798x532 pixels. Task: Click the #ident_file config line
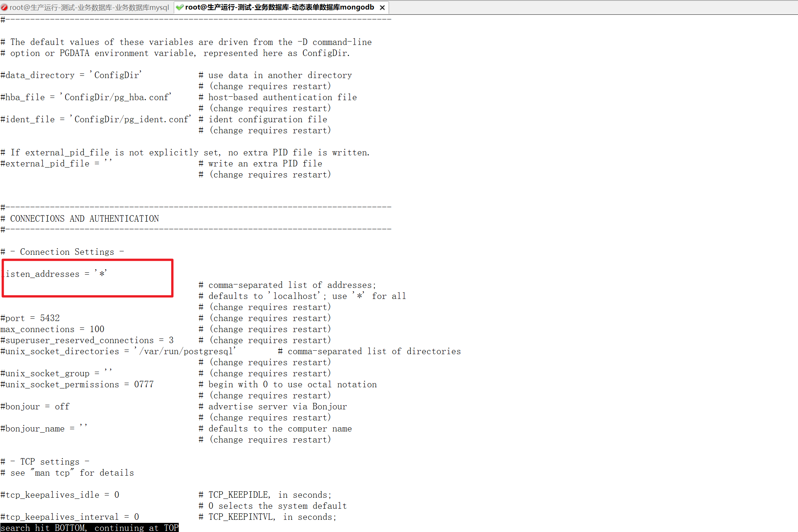point(95,119)
